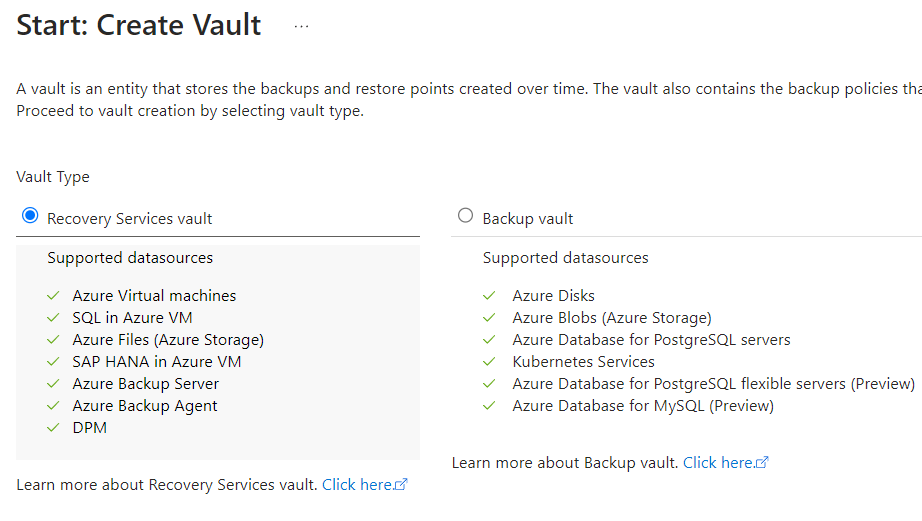Select the Recovery Services vault radio button
The width and height of the screenshot is (922, 521).
pyautogui.click(x=30, y=216)
